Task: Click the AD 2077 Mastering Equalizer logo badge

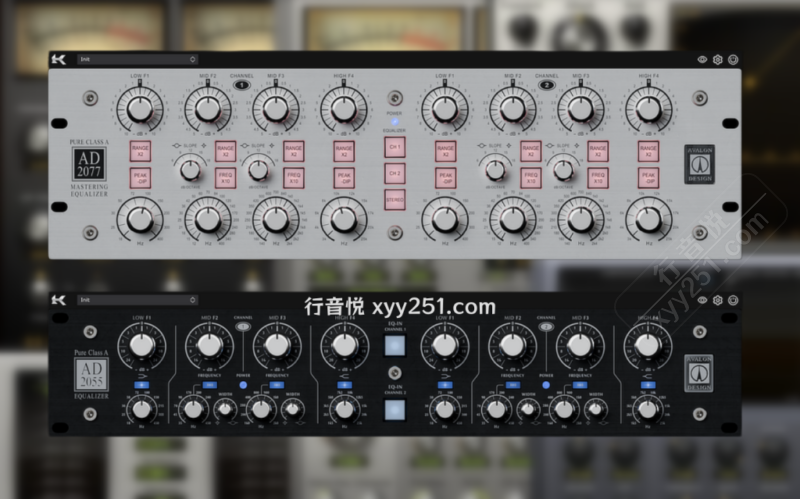Action: click(89, 164)
